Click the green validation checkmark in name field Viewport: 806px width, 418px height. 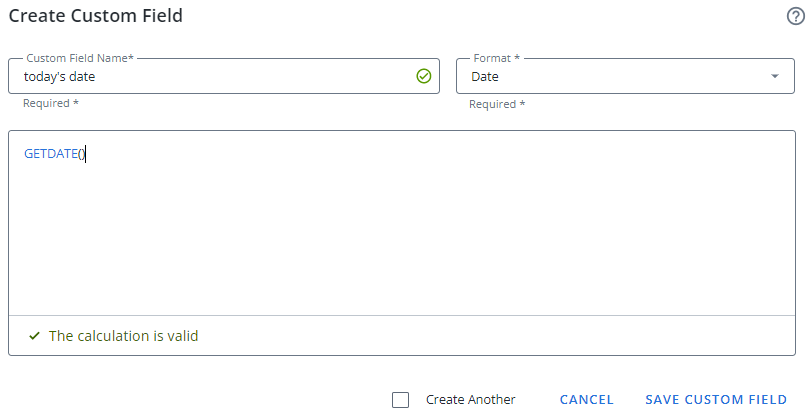point(423,76)
